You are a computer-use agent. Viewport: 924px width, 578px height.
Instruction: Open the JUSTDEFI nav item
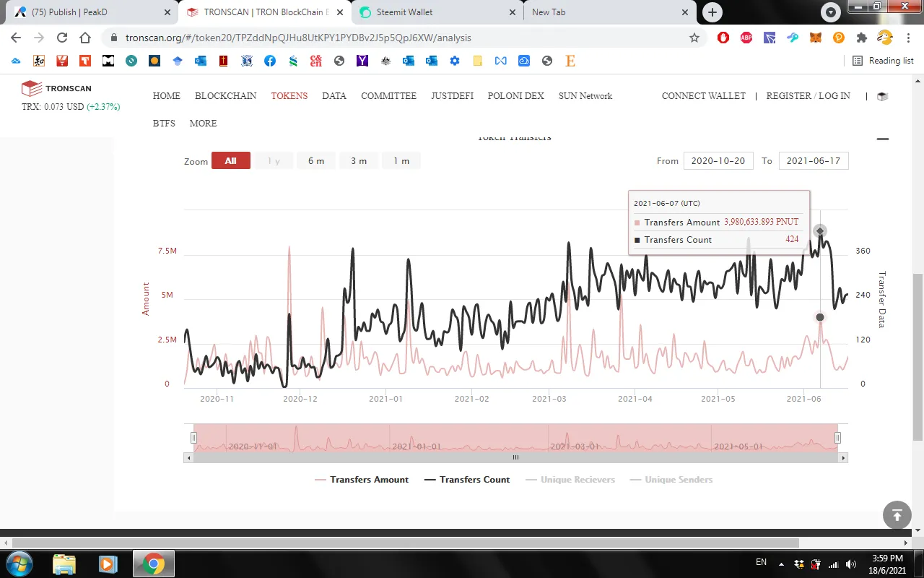[x=452, y=96]
